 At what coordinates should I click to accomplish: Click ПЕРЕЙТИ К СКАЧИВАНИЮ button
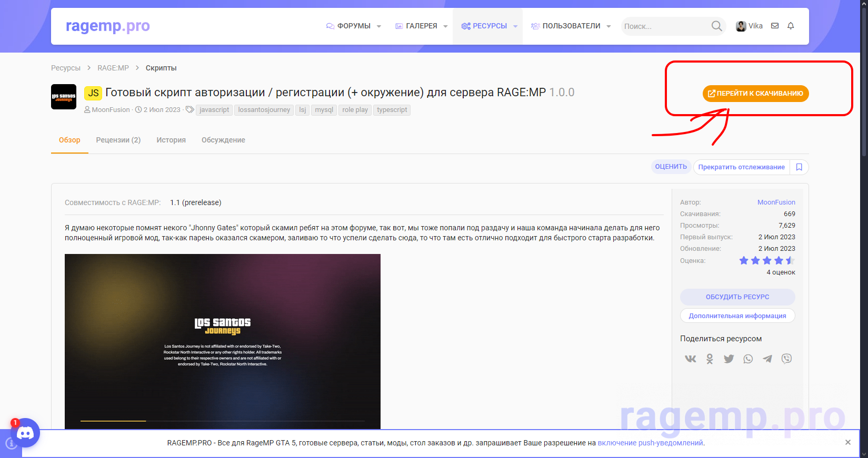(x=755, y=94)
